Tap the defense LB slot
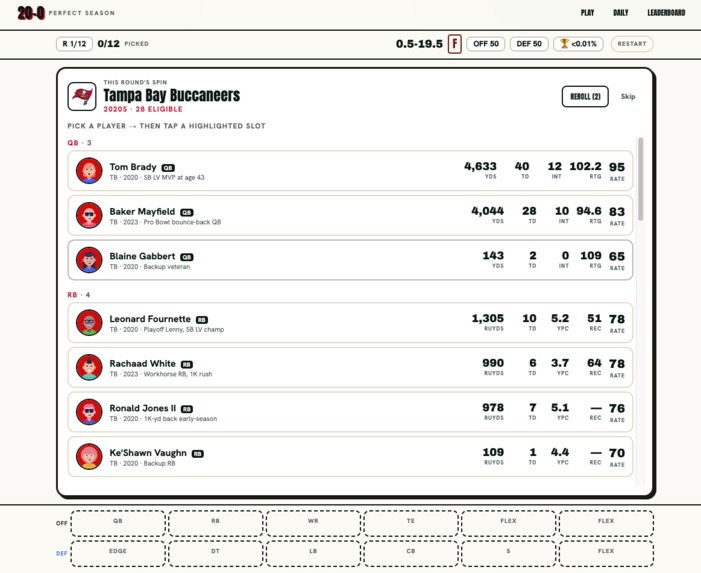 313,554
